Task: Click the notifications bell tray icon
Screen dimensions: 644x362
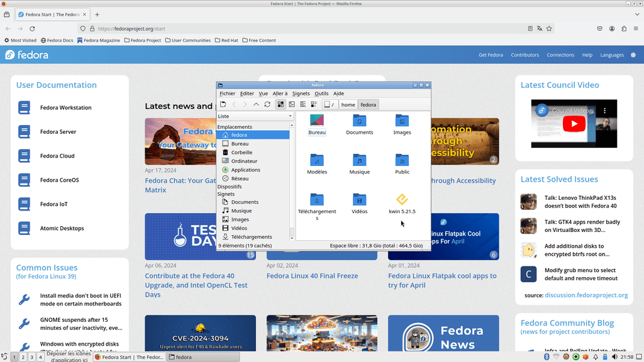Action: 596,357
